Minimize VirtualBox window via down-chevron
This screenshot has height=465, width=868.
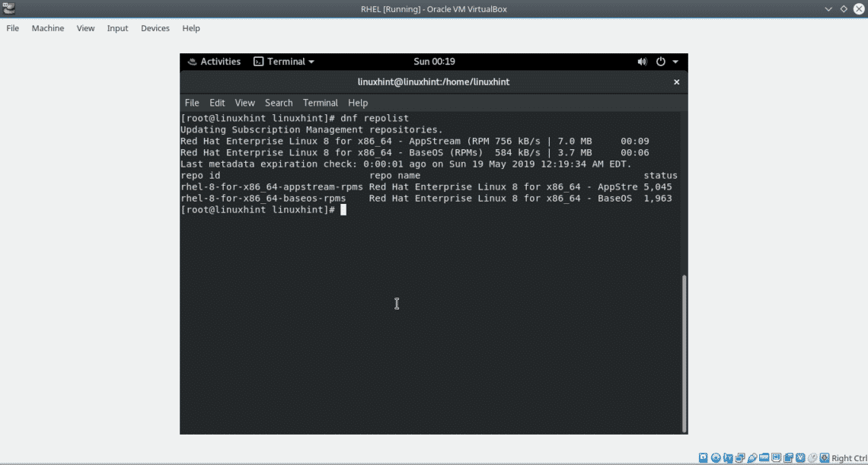click(828, 9)
